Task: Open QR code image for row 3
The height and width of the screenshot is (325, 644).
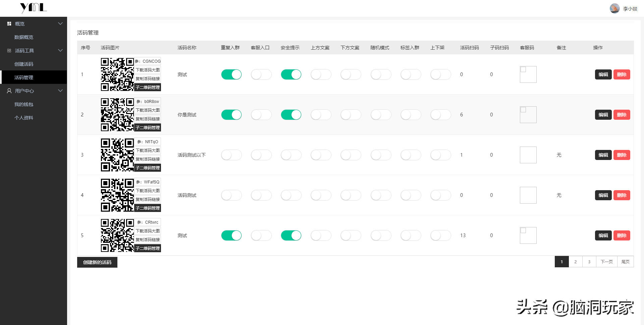Action: point(117,155)
